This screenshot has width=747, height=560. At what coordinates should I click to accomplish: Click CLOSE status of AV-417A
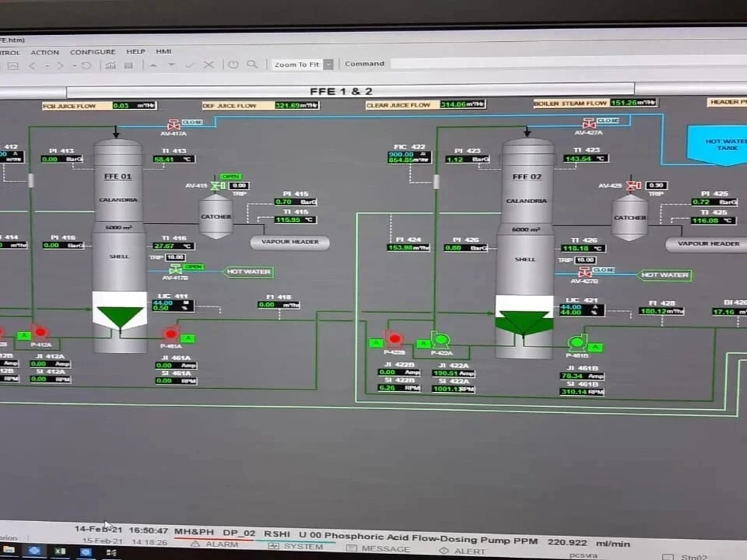tap(192, 122)
